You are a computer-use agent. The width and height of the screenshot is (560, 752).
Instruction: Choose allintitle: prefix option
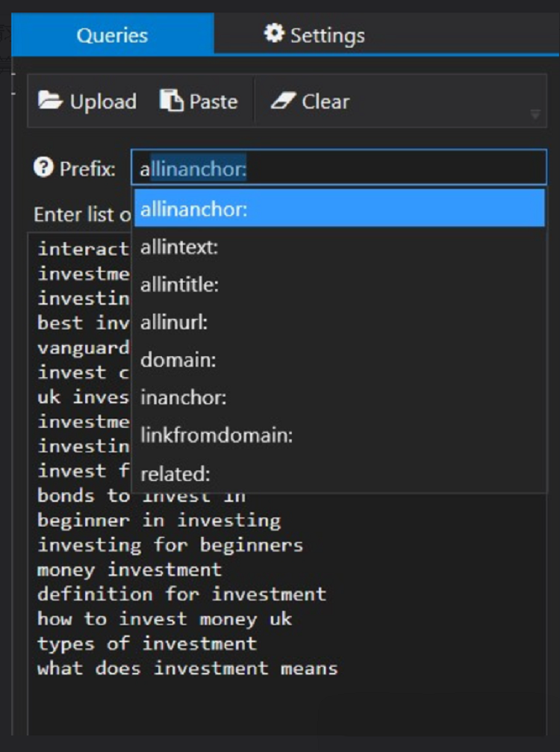click(340, 285)
